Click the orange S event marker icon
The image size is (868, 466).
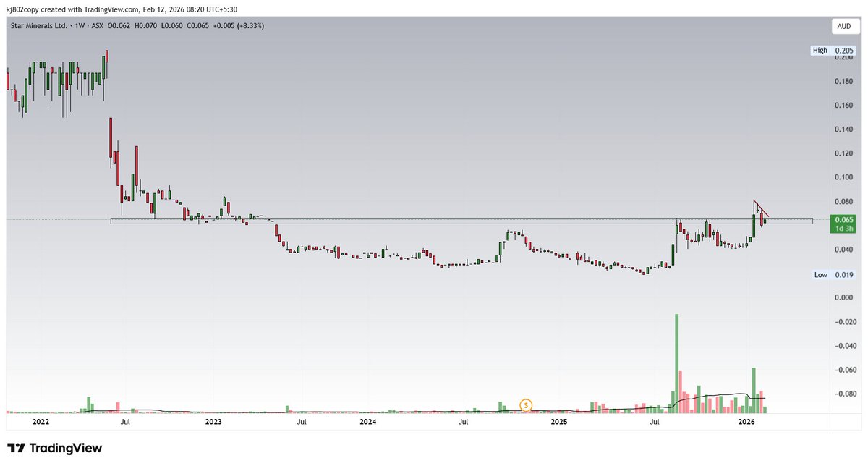click(x=527, y=404)
